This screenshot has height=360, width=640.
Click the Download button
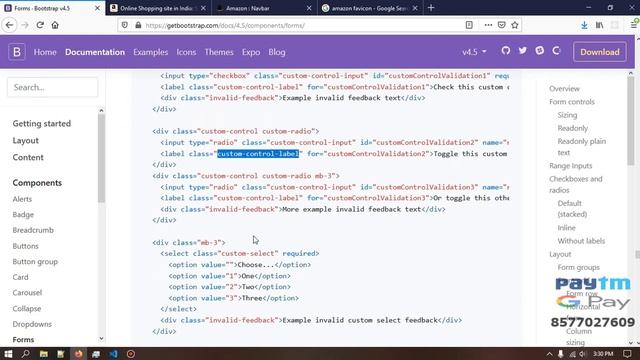point(600,52)
